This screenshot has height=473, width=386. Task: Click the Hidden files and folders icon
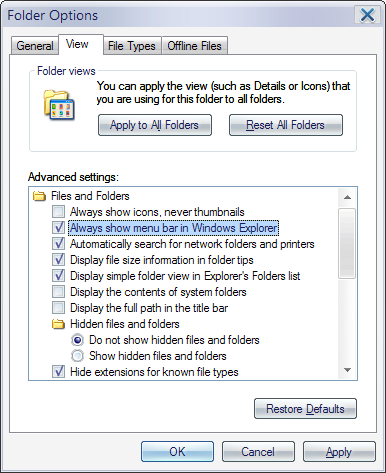(x=58, y=324)
